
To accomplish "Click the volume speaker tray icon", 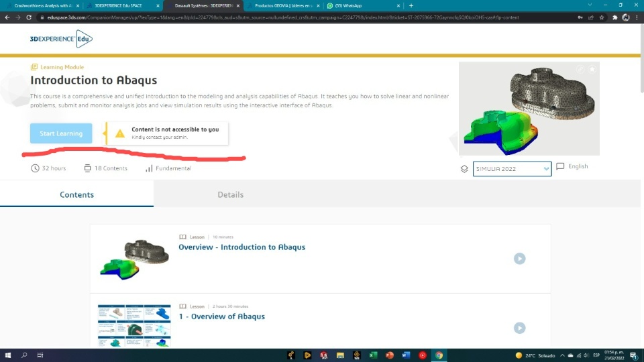I will coord(586,355).
